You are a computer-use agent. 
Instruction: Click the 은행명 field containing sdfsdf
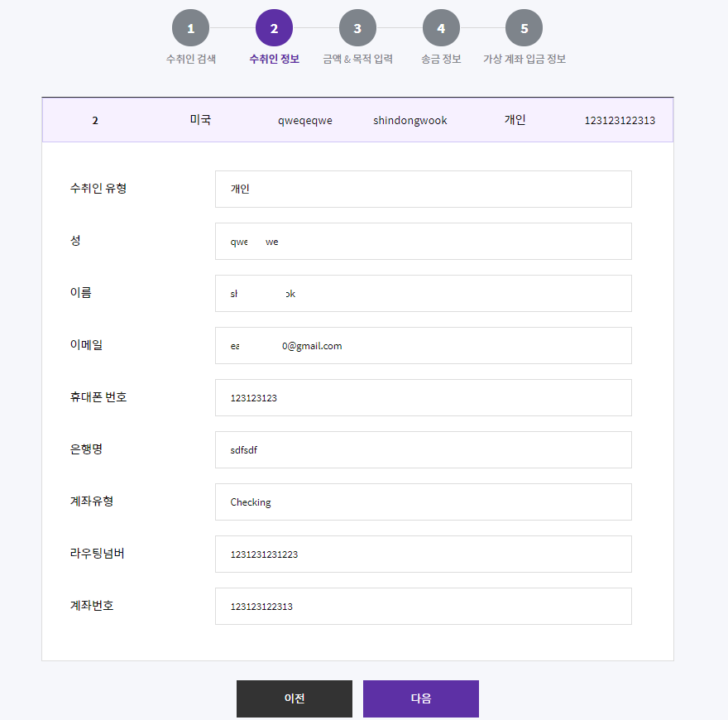point(424,449)
